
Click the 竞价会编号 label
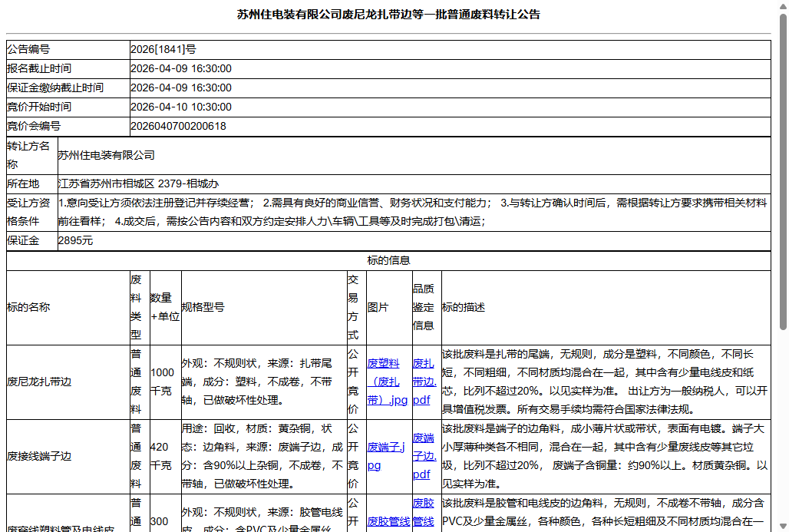click(34, 126)
